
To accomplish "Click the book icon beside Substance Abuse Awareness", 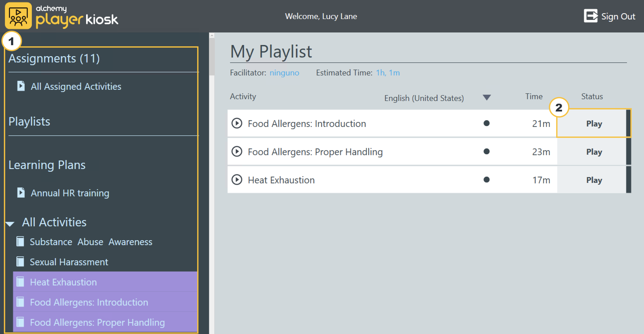I will [x=20, y=242].
